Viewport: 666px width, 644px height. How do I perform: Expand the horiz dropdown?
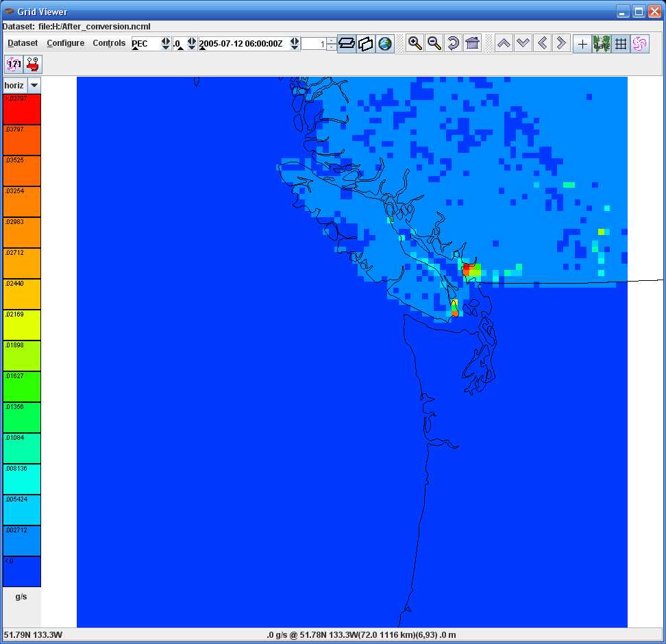(x=34, y=85)
